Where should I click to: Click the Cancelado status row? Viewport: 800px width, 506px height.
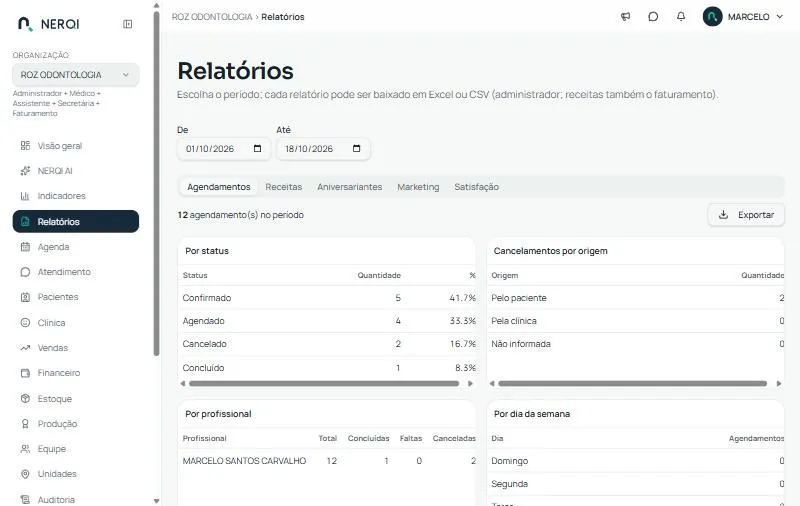pos(327,344)
